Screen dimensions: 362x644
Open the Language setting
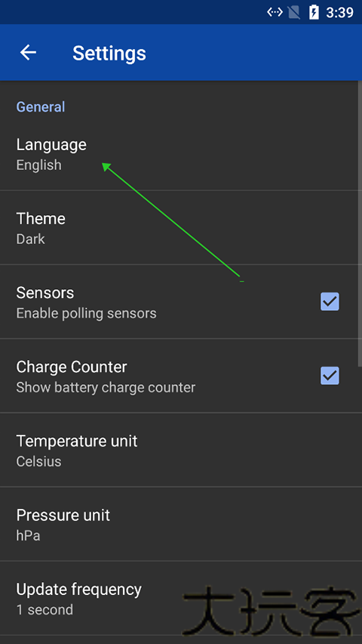click(179, 154)
